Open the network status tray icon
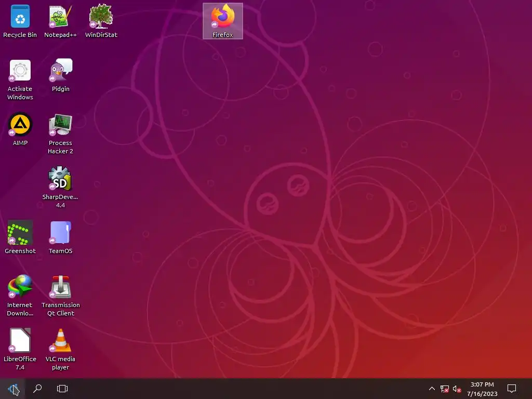The image size is (532, 399). [x=445, y=389]
